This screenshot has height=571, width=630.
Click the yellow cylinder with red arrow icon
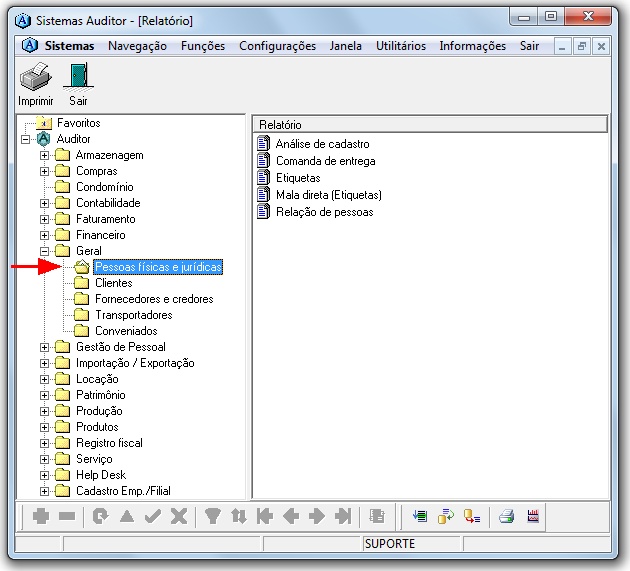[472, 516]
